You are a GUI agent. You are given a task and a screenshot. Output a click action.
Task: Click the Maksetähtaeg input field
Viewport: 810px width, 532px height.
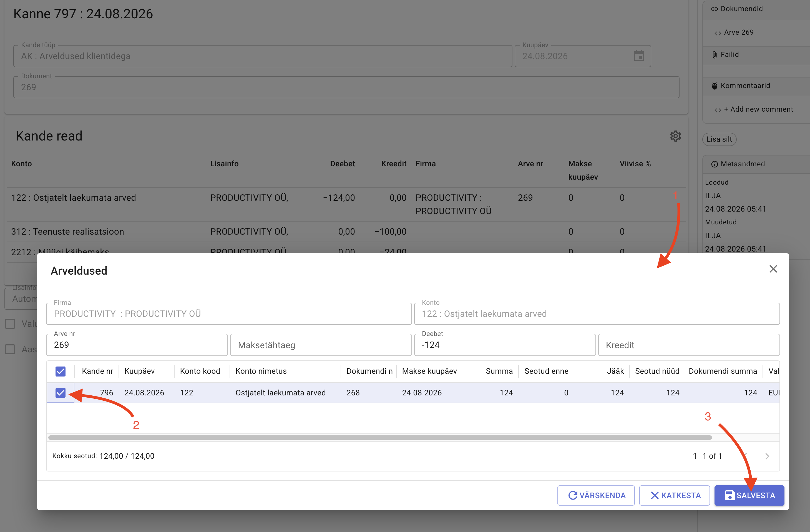[x=321, y=345]
